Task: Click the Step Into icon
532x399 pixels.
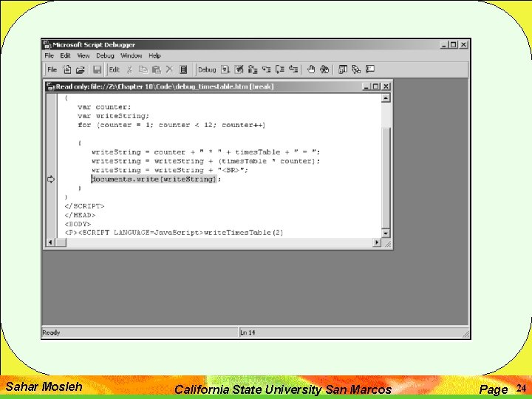Action: [266, 69]
